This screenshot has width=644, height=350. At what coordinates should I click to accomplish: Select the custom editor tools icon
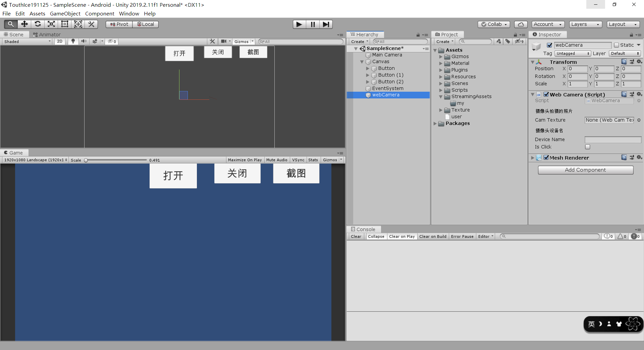point(91,24)
